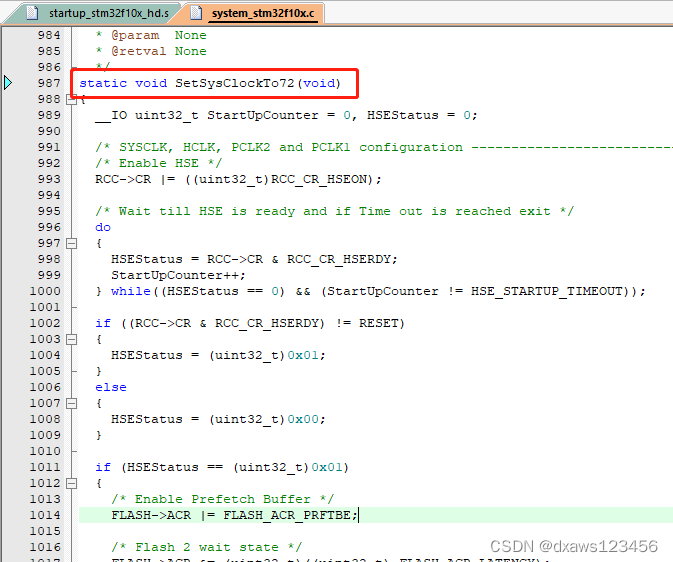
Task: Click the SetSysClockTo72 function name
Action: pos(235,83)
